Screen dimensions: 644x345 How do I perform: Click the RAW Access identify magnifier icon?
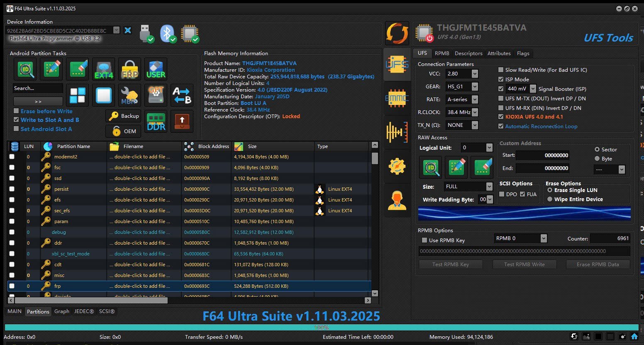click(x=430, y=167)
